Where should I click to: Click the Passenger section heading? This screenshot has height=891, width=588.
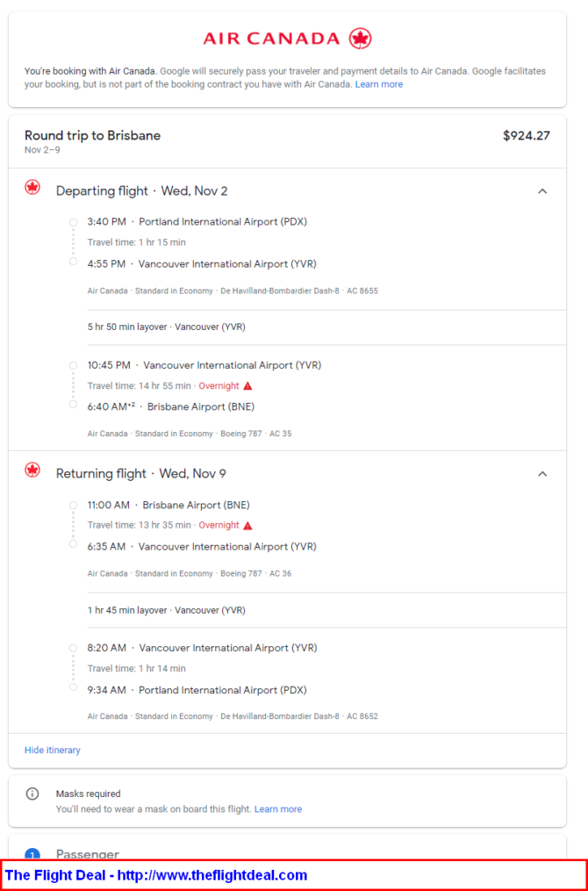(x=88, y=854)
